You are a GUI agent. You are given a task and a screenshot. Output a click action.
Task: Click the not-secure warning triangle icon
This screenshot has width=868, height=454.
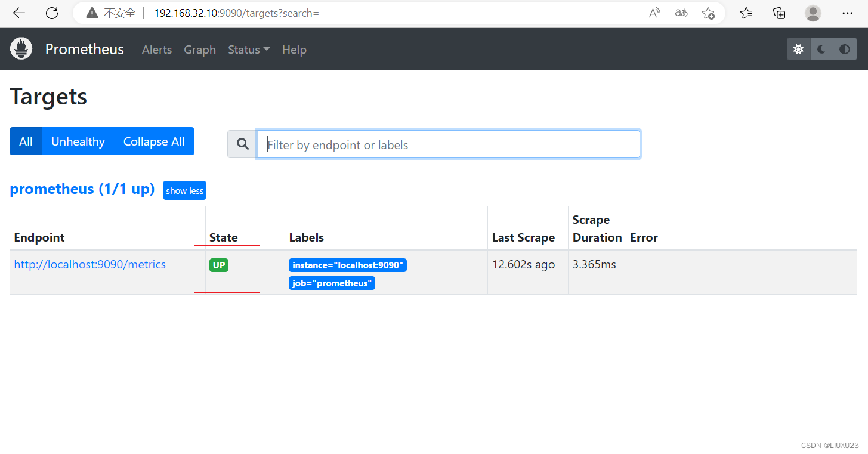click(91, 13)
